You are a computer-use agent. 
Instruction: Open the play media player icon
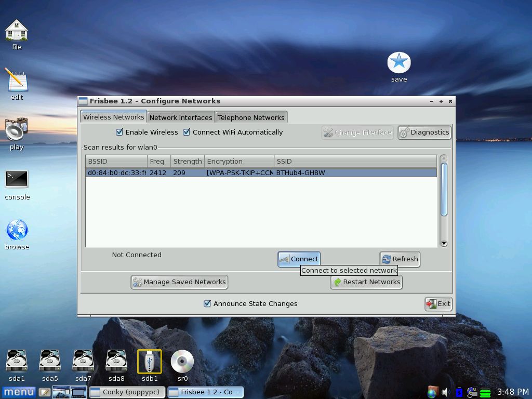coord(17,130)
